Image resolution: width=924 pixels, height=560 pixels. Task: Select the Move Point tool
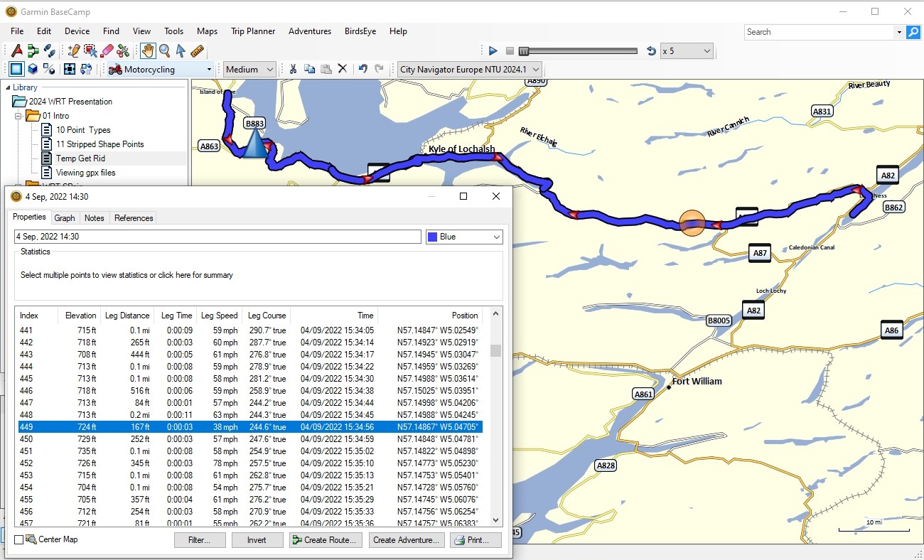pos(90,50)
